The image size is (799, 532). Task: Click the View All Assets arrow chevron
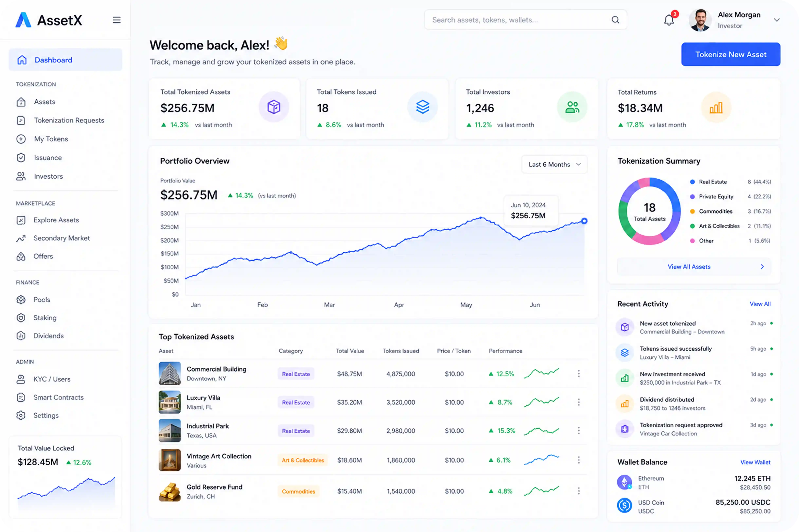coord(762,267)
